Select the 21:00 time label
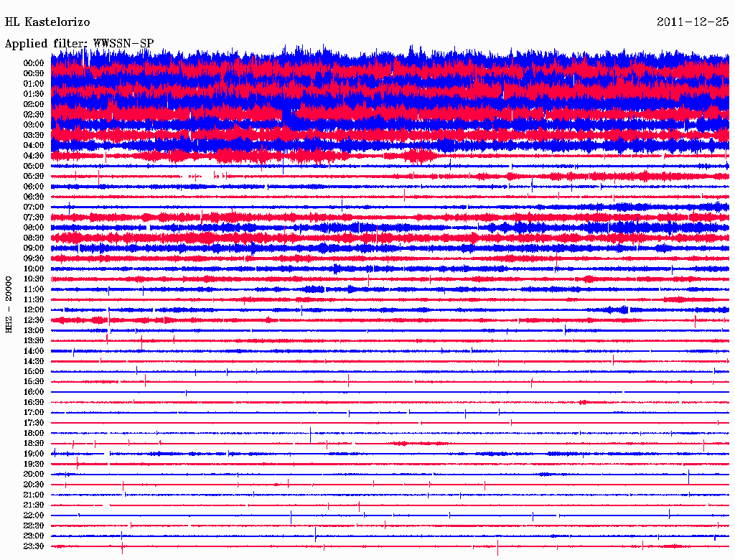The image size is (735, 560). click(34, 495)
